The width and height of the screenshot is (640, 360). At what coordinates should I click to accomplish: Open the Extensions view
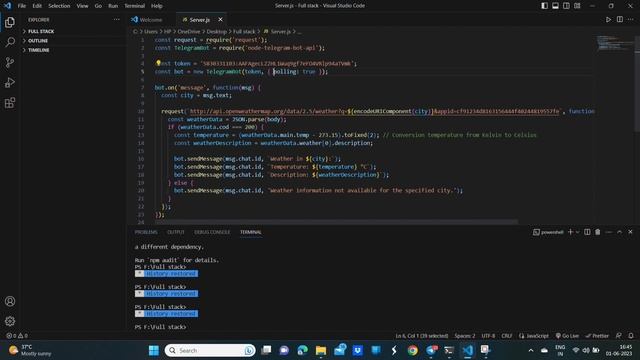pos(10,102)
